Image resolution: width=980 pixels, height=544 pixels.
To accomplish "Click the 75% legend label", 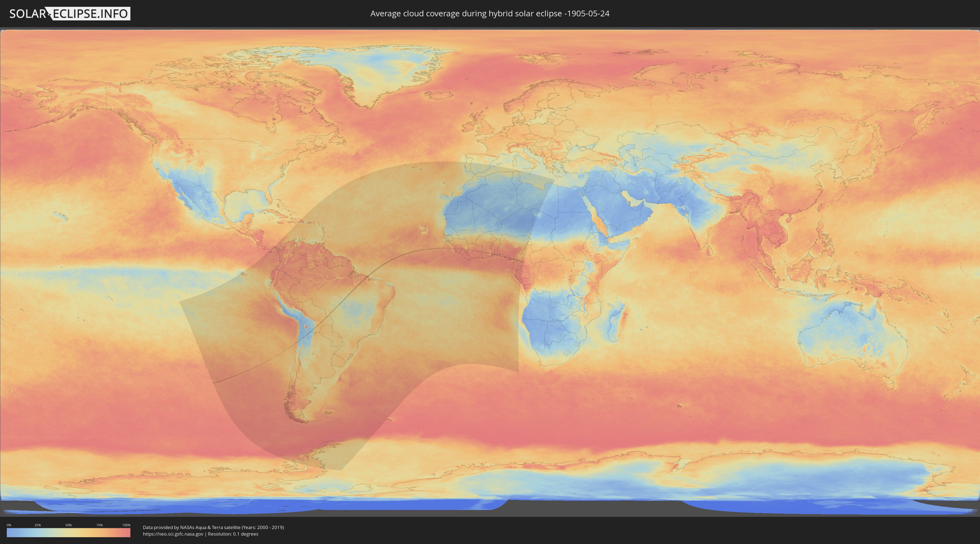I will coord(99,525).
